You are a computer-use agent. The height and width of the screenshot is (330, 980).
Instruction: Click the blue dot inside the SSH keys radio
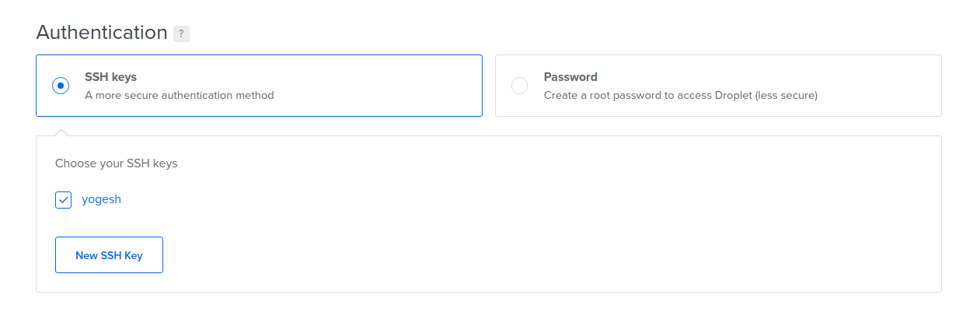coord(61,86)
